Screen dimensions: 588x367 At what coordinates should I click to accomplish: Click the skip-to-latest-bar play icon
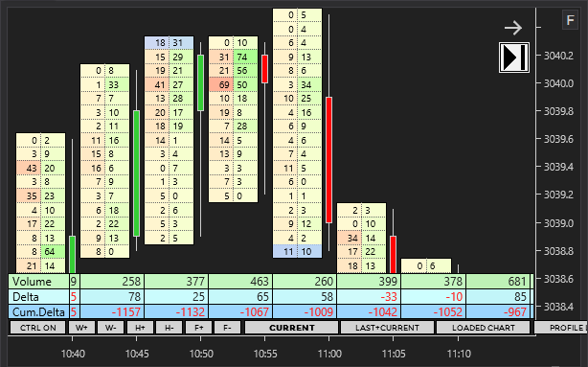[x=514, y=57]
